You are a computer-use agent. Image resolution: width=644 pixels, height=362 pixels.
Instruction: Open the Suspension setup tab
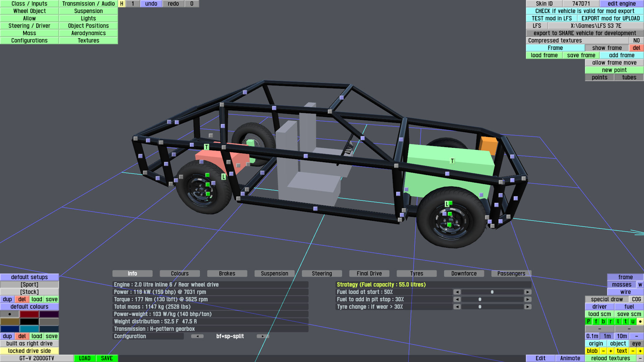pyautogui.click(x=274, y=274)
